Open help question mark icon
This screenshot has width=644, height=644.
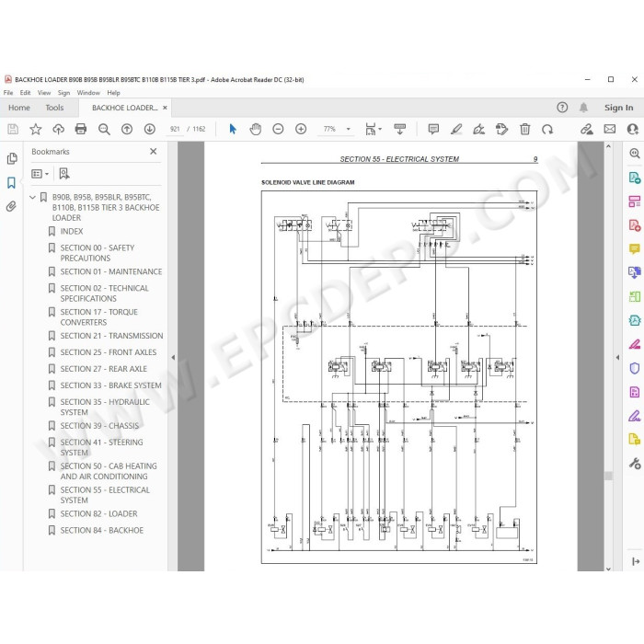(x=562, y=108)
